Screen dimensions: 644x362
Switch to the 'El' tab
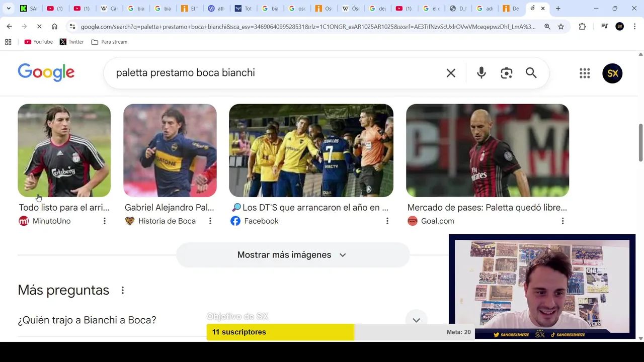tap(190, 9)
